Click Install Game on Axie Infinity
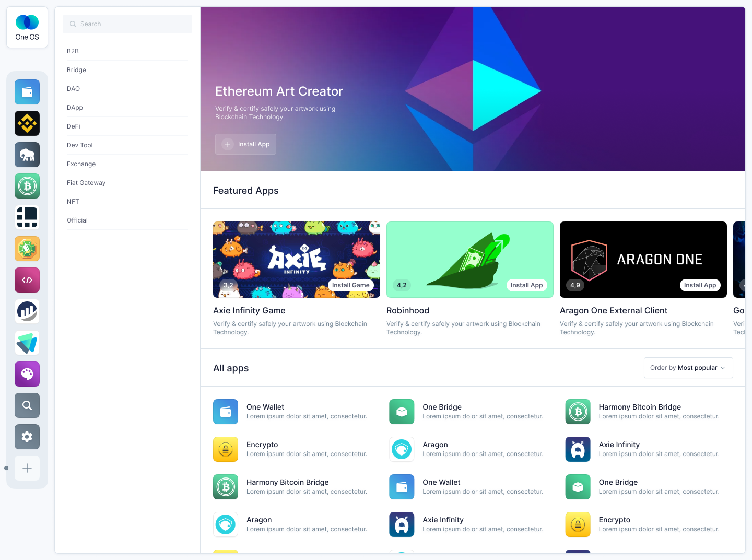The width and height of the screenshot is (752, 560). click(x=351, y=285)
